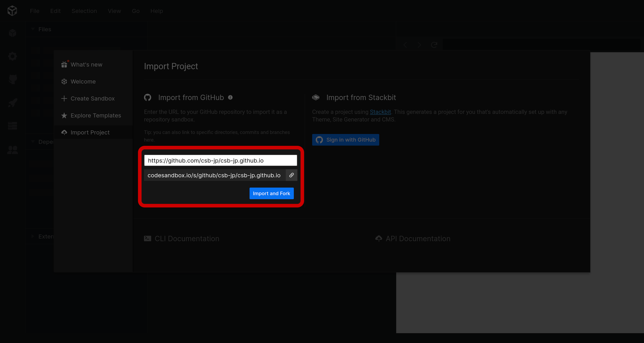Open GitHub panel icon in sidebar
The height and width of the screenshot is (343, 644).
point(13,79)
